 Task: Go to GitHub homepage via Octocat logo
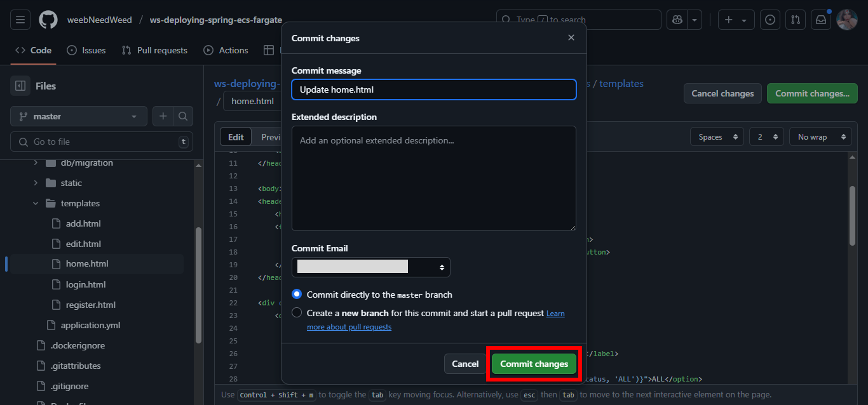(48, 20)
